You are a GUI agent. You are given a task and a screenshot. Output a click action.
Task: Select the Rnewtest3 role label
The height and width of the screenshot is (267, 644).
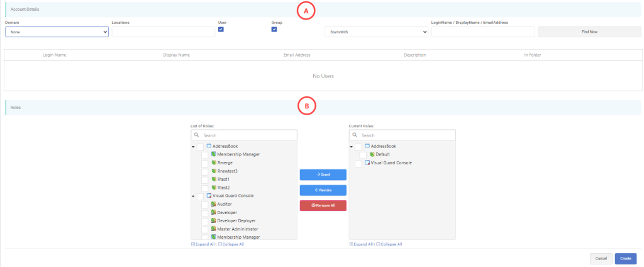[x=228, y=171]
